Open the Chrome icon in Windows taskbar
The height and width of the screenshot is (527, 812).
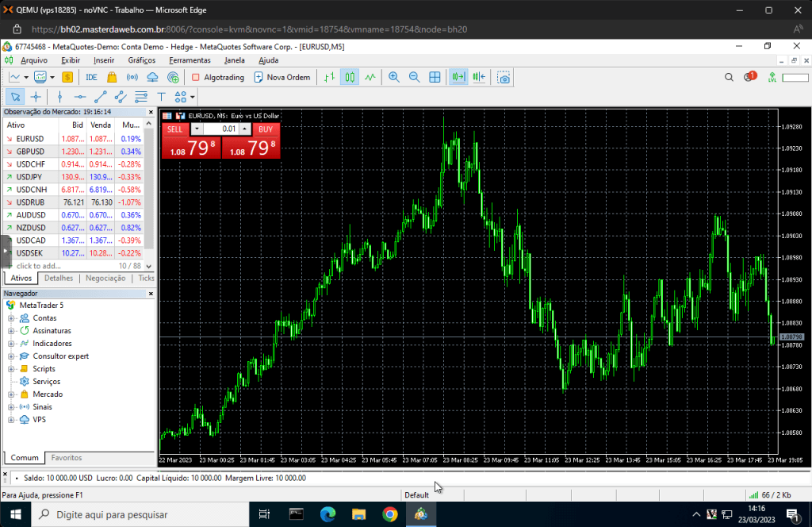point(390,514)
